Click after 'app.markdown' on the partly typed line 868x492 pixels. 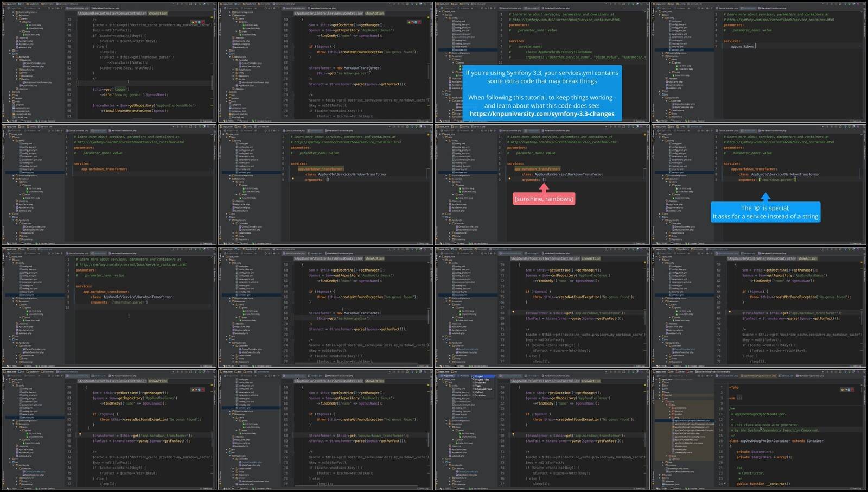click(x=754, y=47)
